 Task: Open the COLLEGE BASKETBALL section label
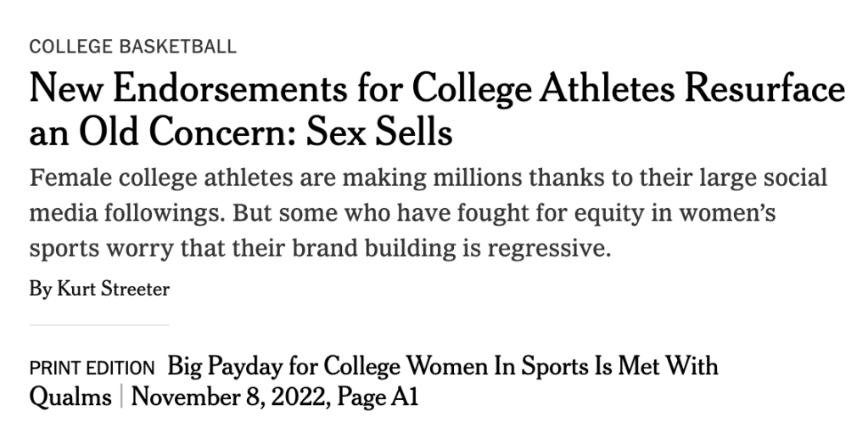132,47
